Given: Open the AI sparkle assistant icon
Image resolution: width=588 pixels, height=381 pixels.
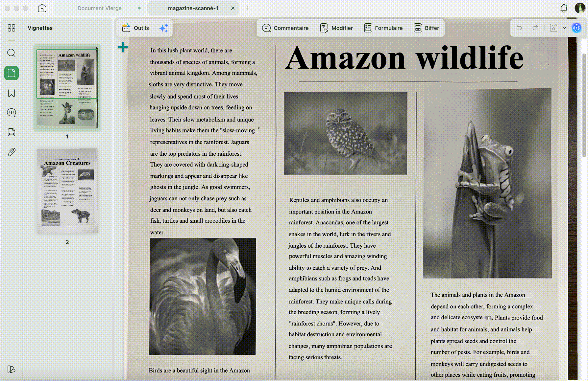Looking at the screenshot, I should 164,28.
